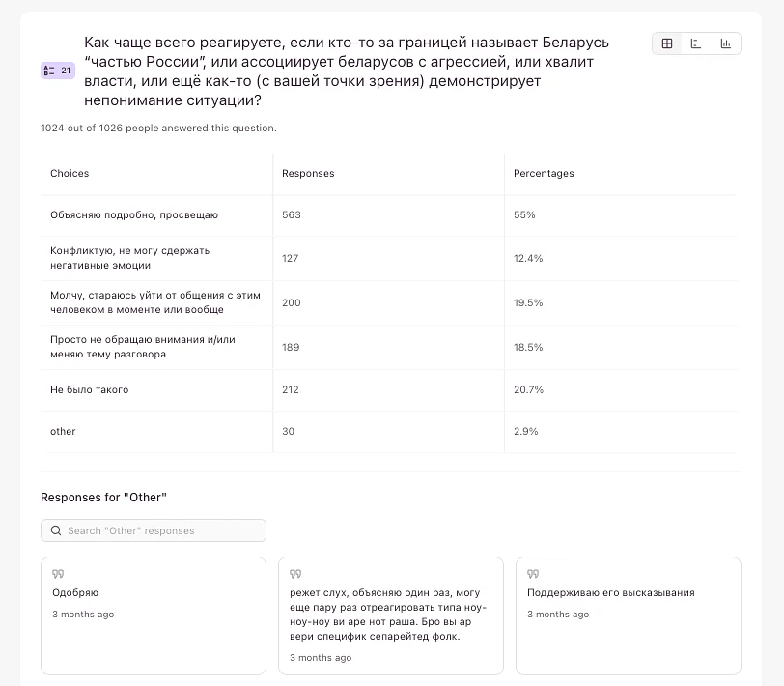
Task: Focus the Search "Other" responses field
Action: click(159, 530)
